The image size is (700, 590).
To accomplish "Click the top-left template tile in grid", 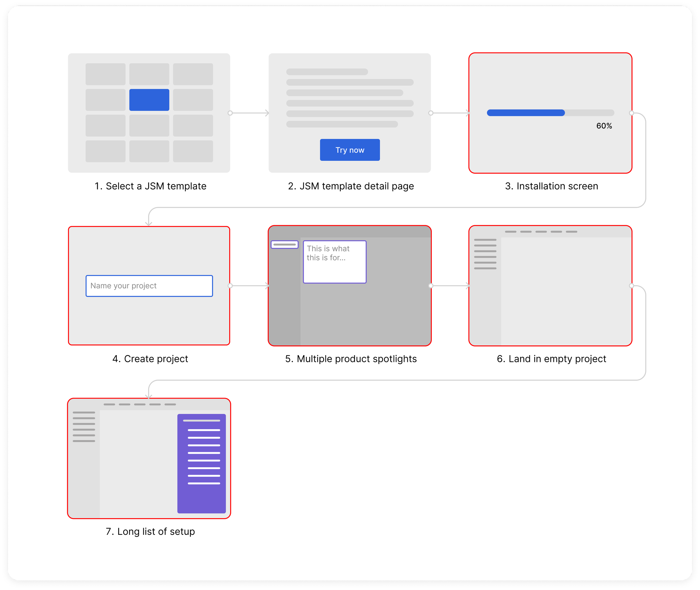I will [105, 74].
